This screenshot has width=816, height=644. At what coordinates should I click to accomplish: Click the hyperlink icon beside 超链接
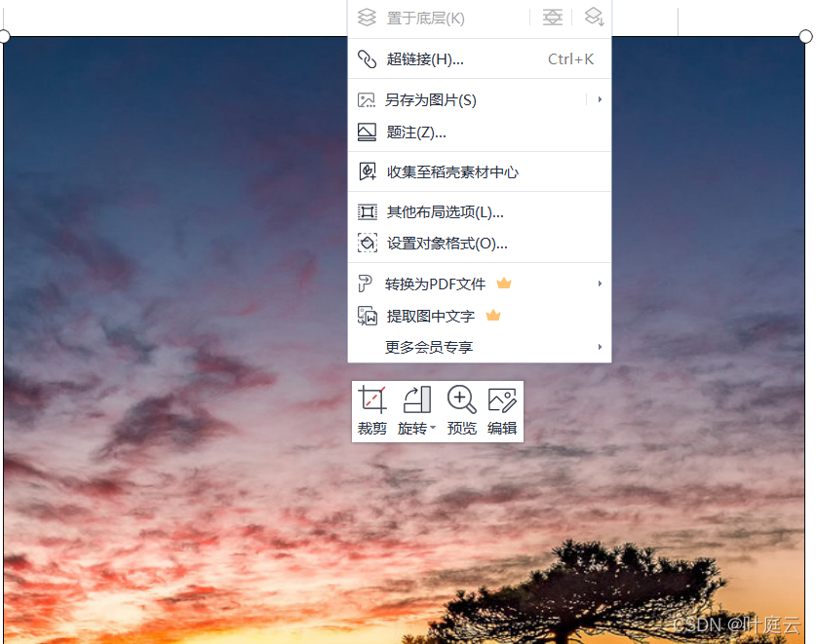367,58
